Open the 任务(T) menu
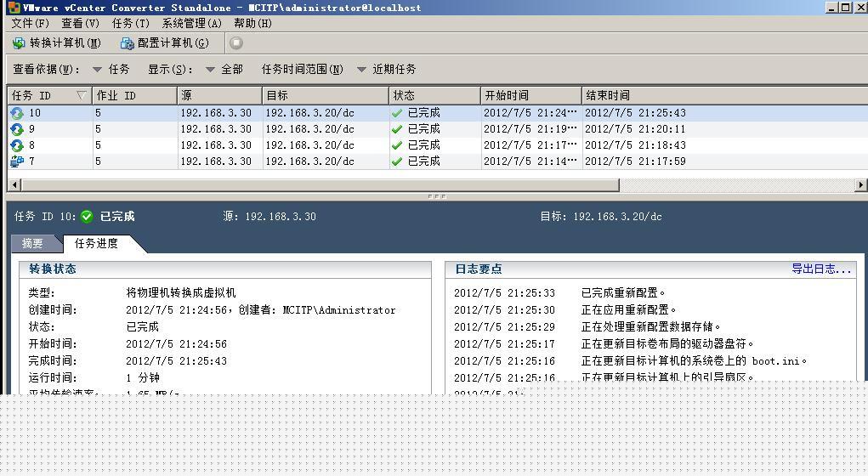Viewport: 868px width, 476px height. coord(131,23)
